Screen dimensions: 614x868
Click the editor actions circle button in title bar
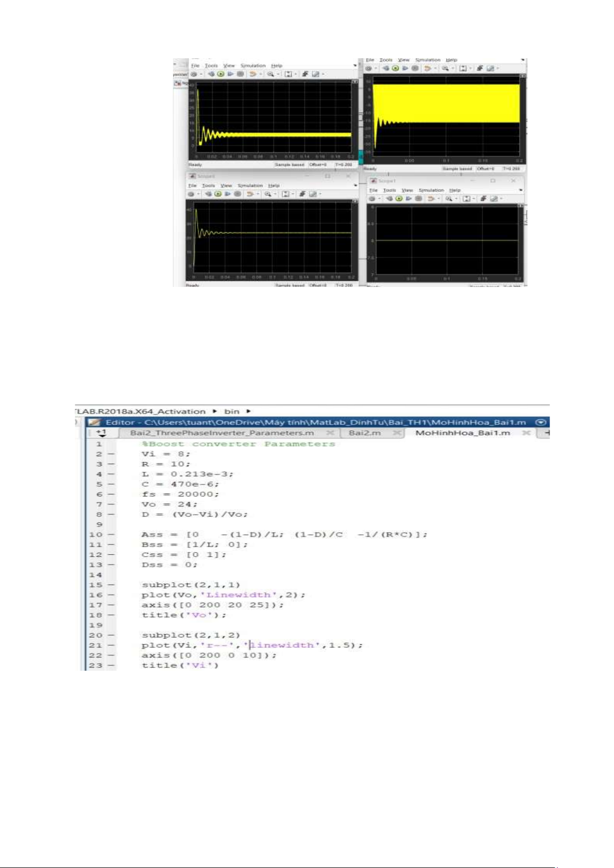[540, 422]
